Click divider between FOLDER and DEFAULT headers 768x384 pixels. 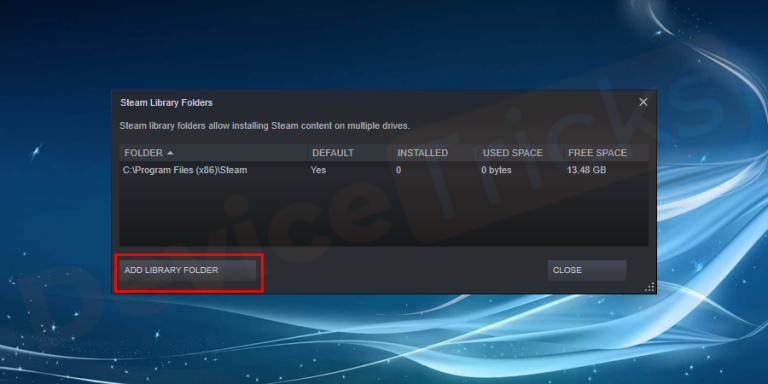pyautogui.click(x=308, y=153)
